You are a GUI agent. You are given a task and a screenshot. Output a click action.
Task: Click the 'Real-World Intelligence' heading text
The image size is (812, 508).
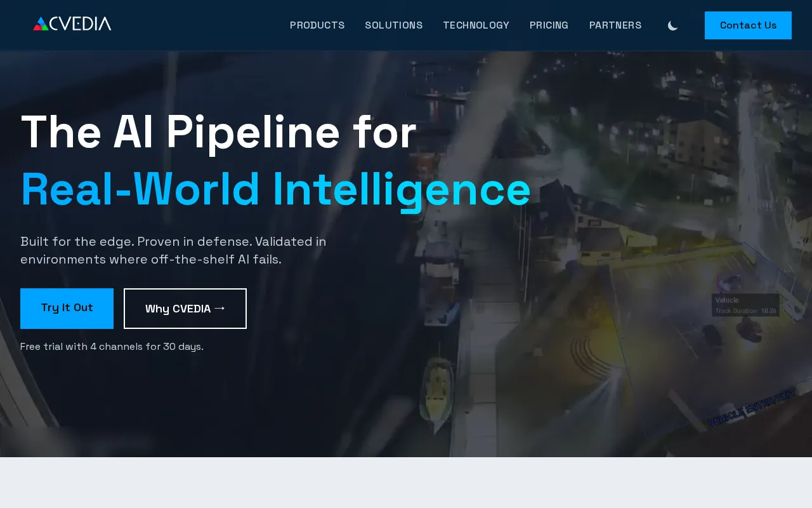[275, 190]
